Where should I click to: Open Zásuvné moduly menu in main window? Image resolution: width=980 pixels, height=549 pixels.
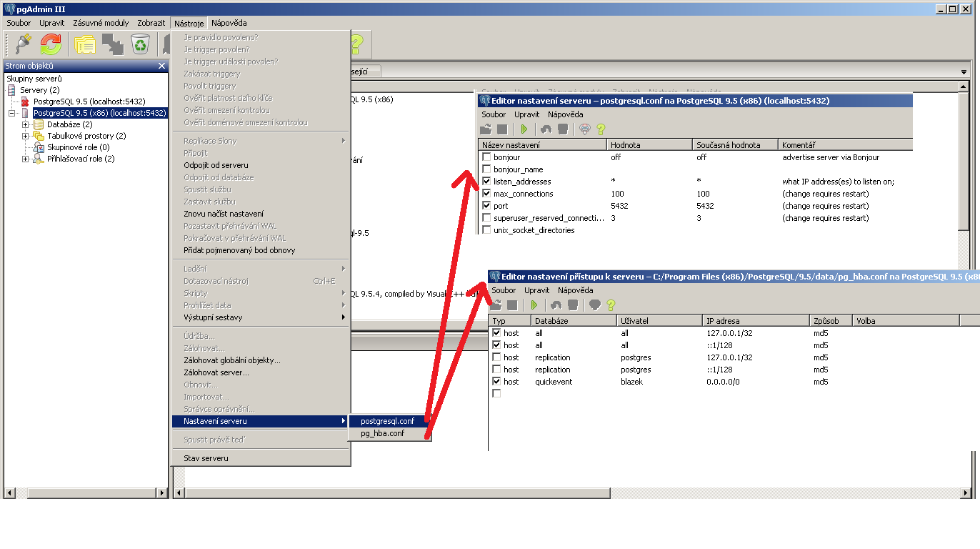point(101,23)
